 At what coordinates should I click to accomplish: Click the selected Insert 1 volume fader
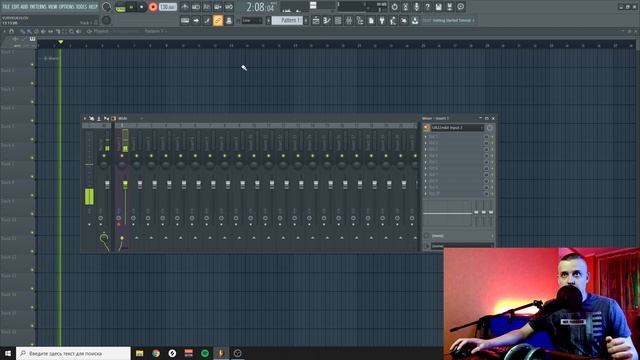125,184
